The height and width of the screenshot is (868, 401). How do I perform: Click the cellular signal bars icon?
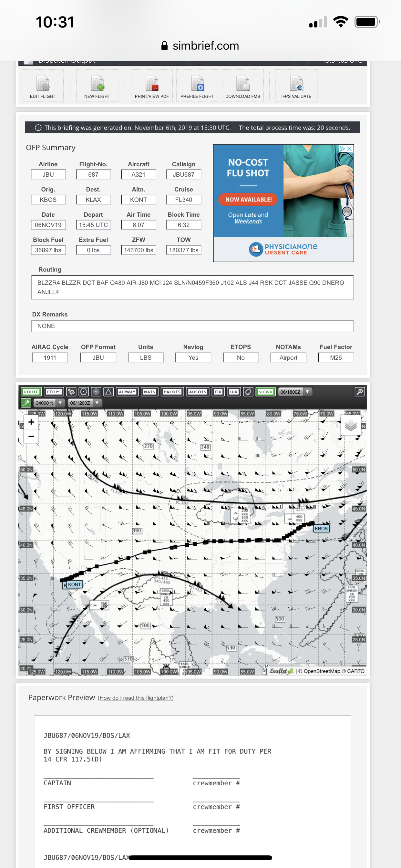(x=318, y=22)
